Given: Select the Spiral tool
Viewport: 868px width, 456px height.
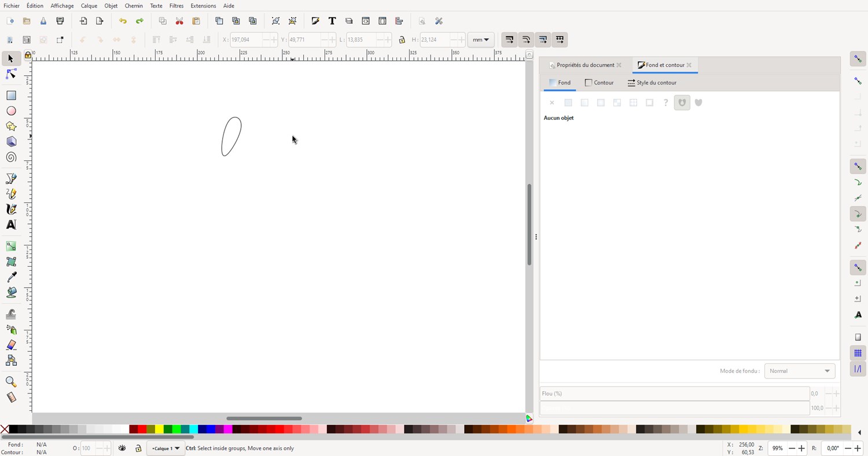Looking at the screenshot, I should tap(11, 157).
